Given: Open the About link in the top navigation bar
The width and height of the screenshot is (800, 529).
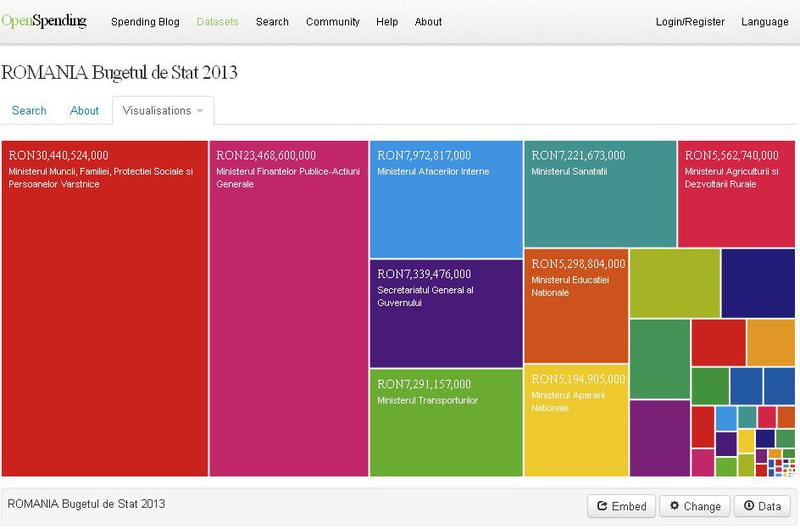Looking at the screenshot, I should pos(428,22).
